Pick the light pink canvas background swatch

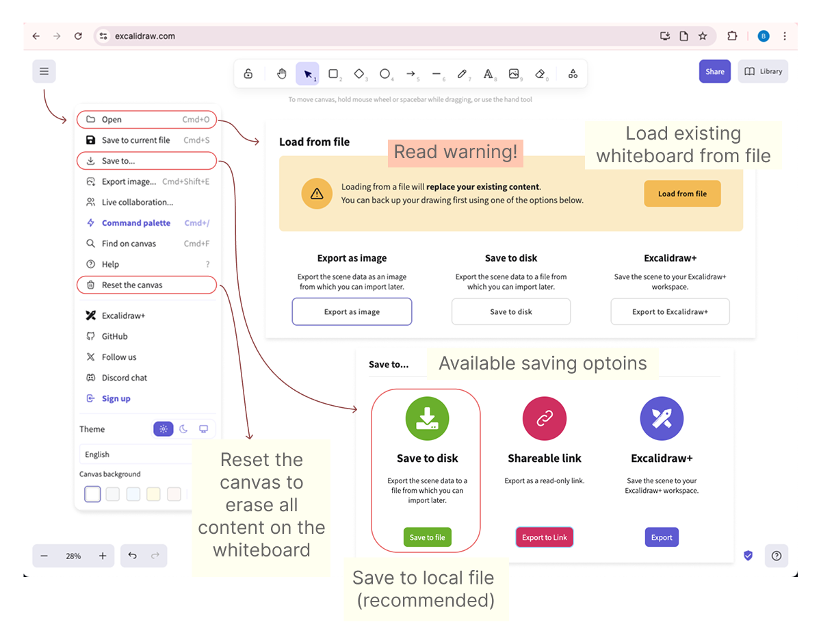tap(174, 493)
